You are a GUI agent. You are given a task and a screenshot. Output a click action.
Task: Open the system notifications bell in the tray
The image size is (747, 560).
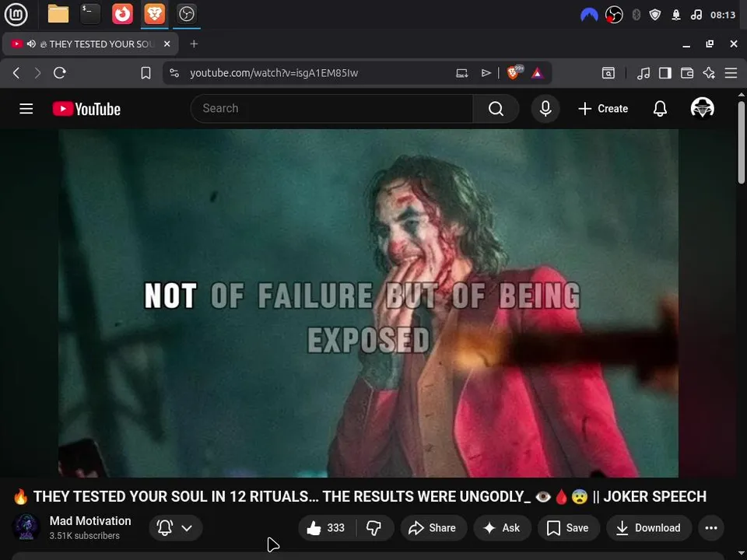click(676, 16)
